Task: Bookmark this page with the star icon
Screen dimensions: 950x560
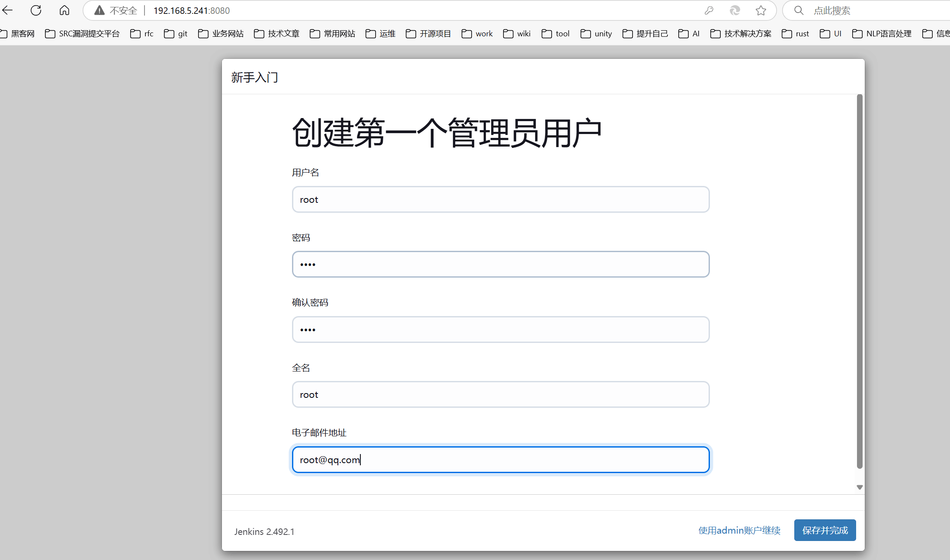Action: [761, 10]
